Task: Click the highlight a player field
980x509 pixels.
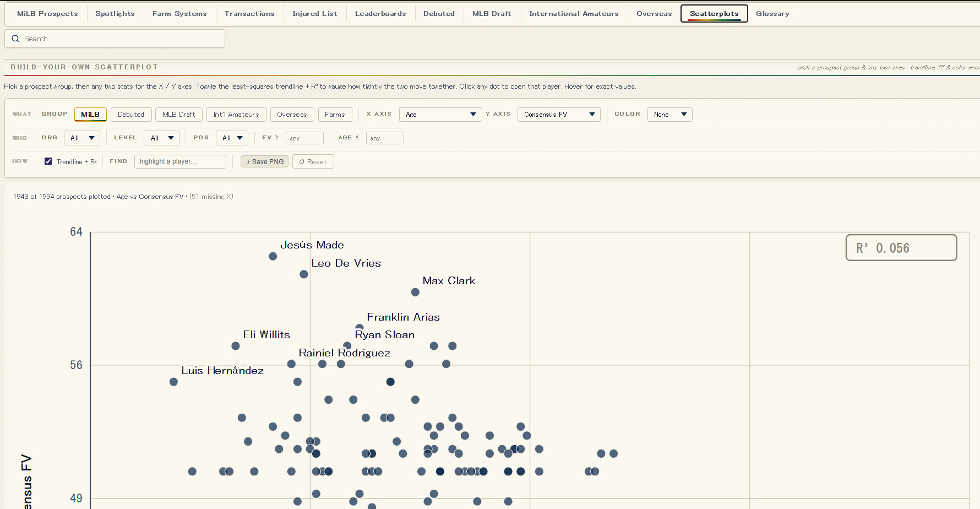Action: click(180, 161)
